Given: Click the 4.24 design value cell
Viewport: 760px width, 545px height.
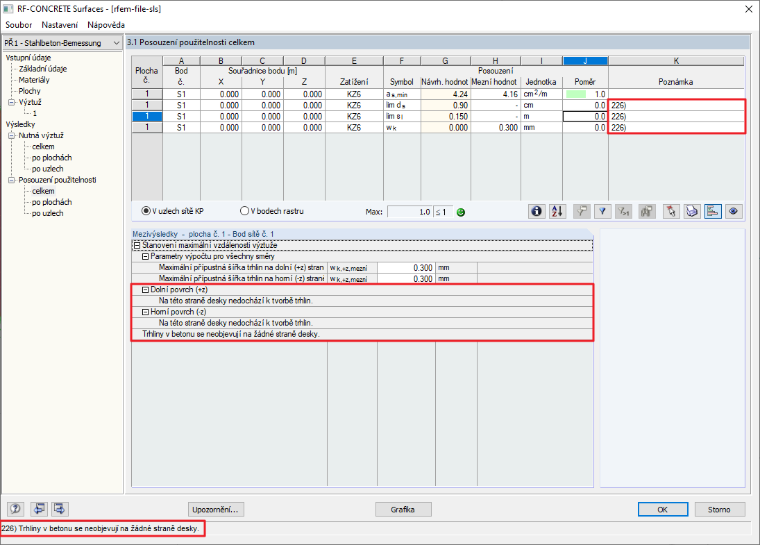Looking at the screenshot, I should coord(445,94).
